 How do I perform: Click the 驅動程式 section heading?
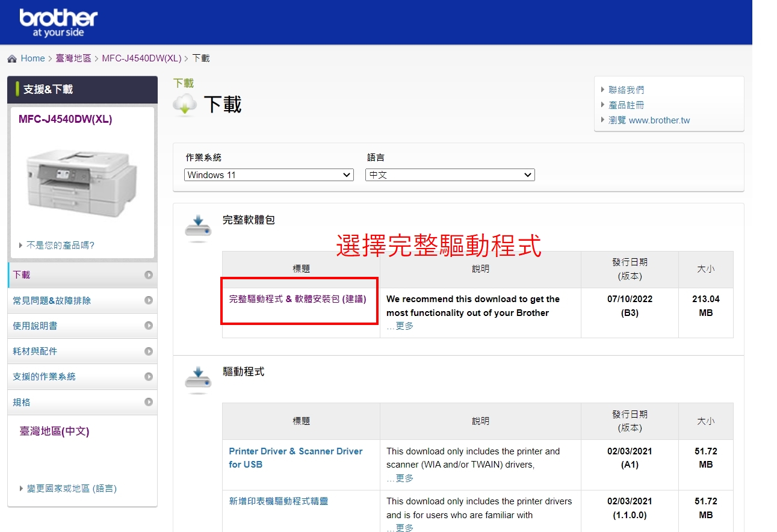243,372
